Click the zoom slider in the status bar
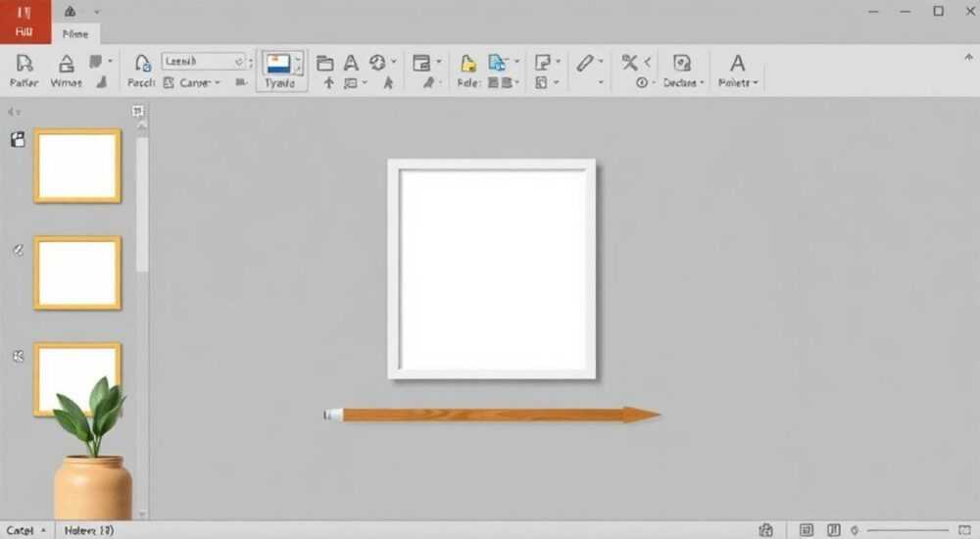Image resolution: width=980 pixels, height=539 pixels. tap(906, 531)
